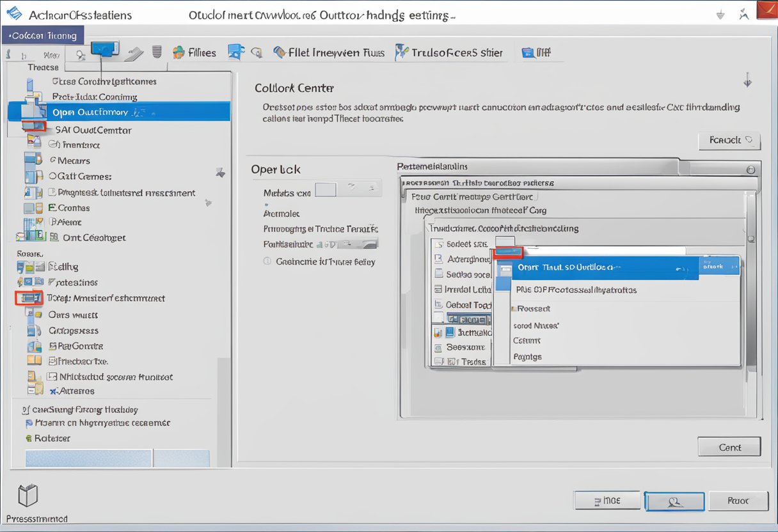
Task: Select the File Preview toolbar icon
Action: tap(279, 52)
